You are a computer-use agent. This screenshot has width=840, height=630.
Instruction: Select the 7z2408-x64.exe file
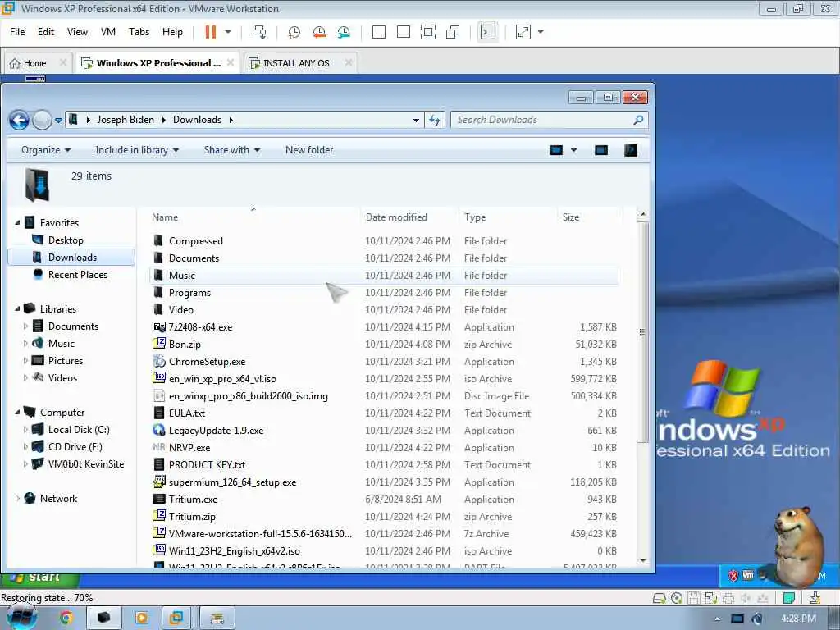click(200, 326)
